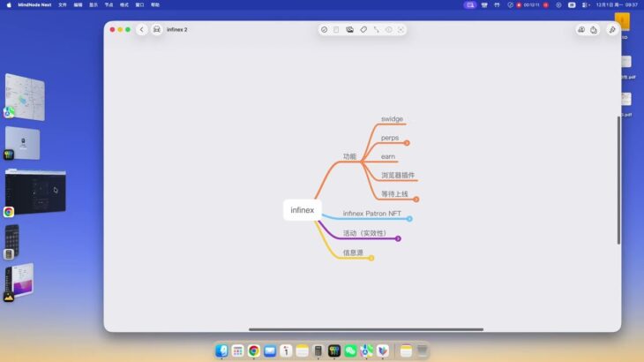The width and height of the screenshot is (644, 362).
Task: Open the MindNode Next app menu
Action: 34,5
